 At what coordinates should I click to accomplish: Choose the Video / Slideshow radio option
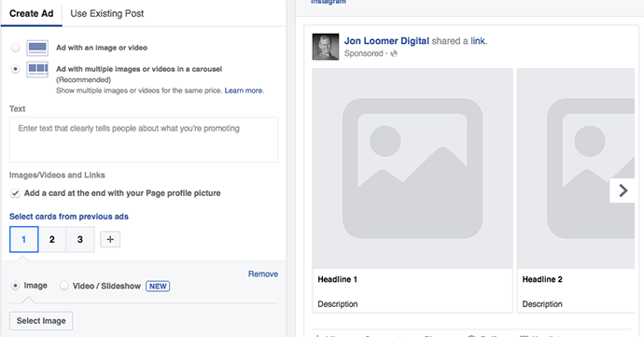(x=64, y=286)
